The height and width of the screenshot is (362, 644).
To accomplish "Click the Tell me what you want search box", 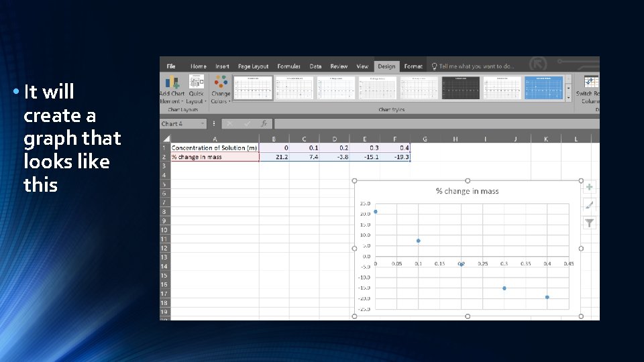I will [x=472, y=66].
